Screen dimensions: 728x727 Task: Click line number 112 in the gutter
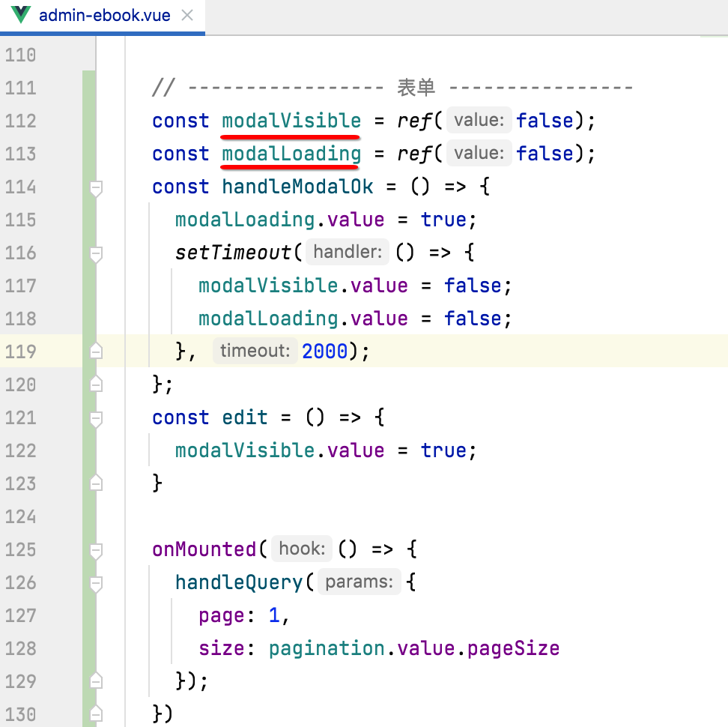tap(20, 121)
